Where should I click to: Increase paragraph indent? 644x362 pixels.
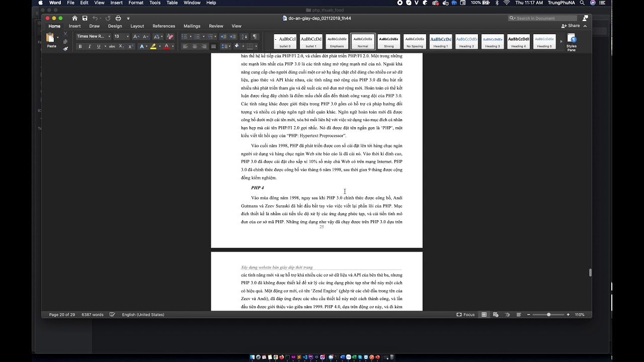click(232, 37)
